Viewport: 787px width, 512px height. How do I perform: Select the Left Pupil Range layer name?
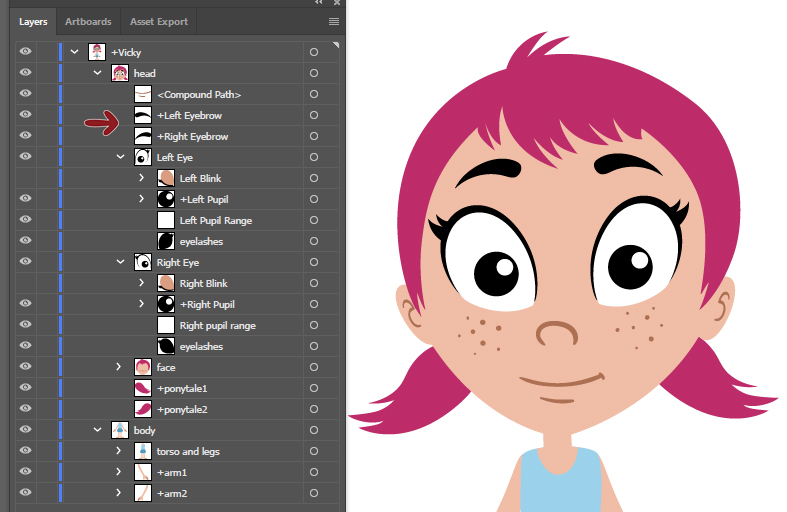coord(215,221)
